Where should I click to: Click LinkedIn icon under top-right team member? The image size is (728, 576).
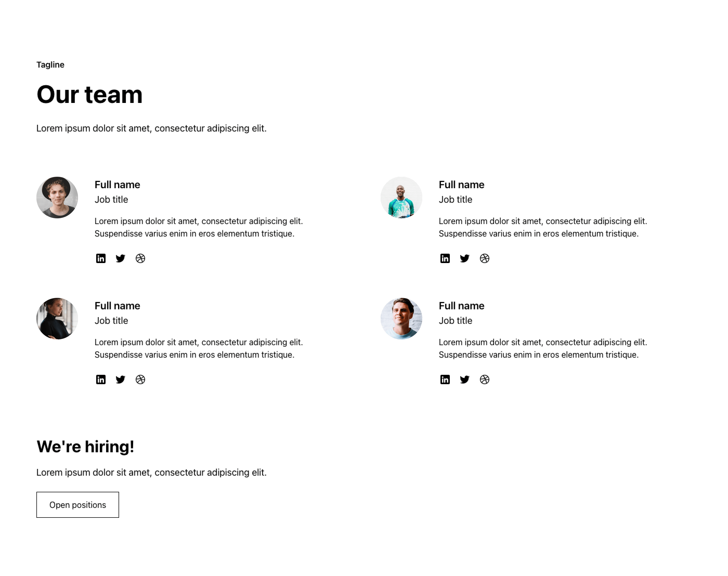pos(445,258)
